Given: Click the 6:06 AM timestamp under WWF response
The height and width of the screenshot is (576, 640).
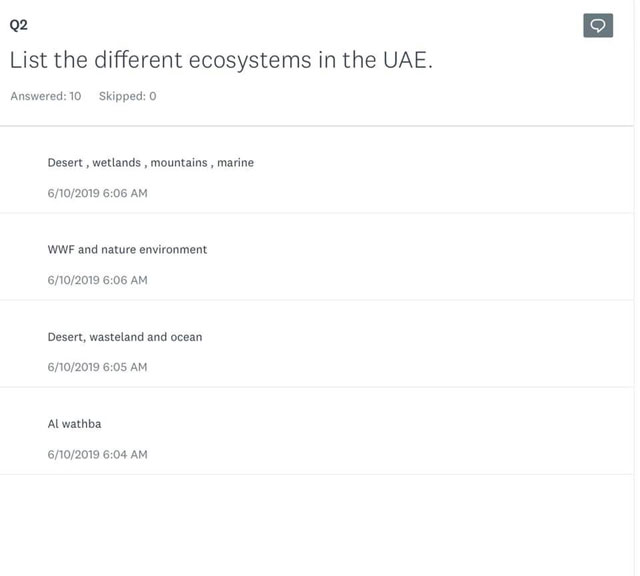Looking at the screenshot, I should point(97,280).
